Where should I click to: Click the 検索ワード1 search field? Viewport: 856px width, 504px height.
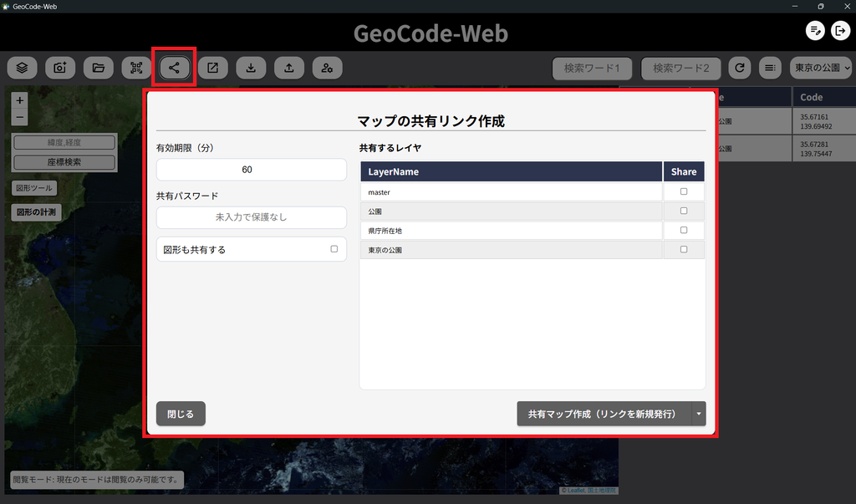[x=593, y=69]
